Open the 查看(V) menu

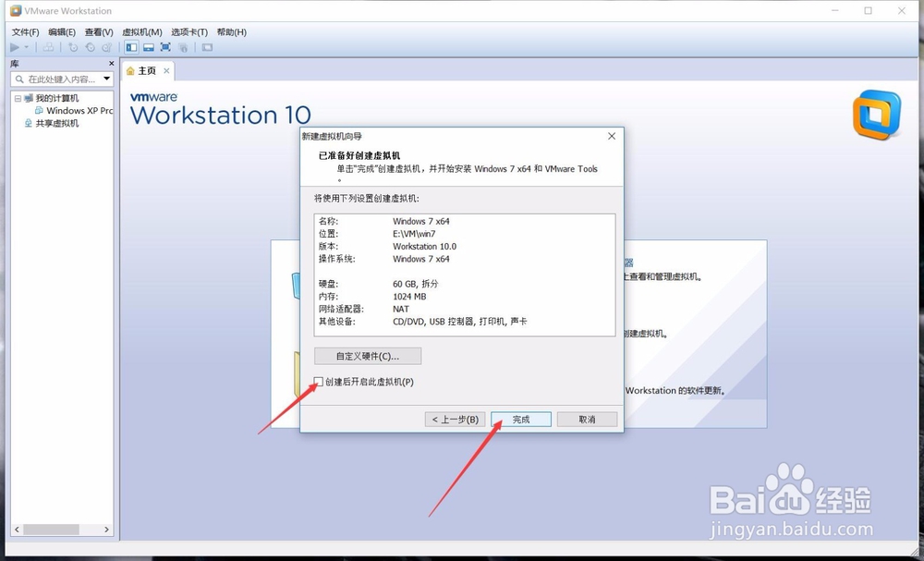click(99, 31)
